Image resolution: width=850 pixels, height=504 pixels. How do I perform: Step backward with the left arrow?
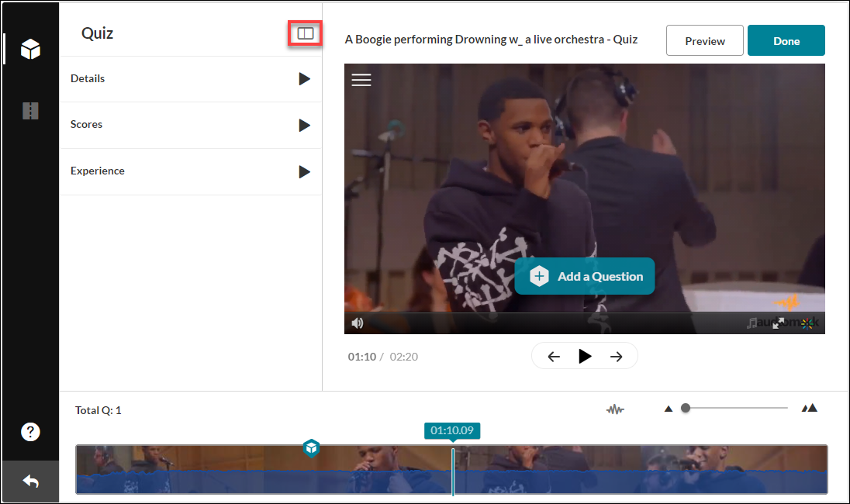(554, 357)
